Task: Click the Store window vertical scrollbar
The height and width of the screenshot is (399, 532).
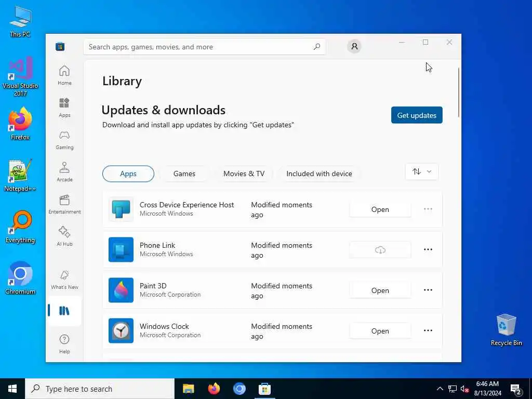Action: (x=459, y=92)
